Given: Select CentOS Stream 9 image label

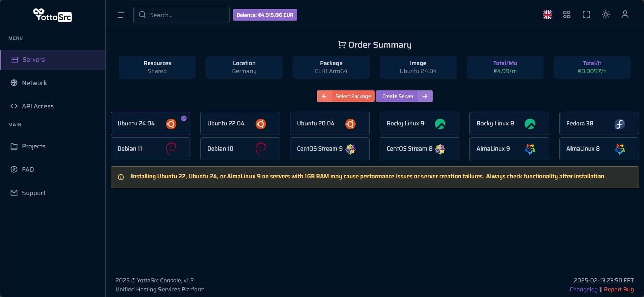Looking at the screenshot, I should (x=320, y=148).
